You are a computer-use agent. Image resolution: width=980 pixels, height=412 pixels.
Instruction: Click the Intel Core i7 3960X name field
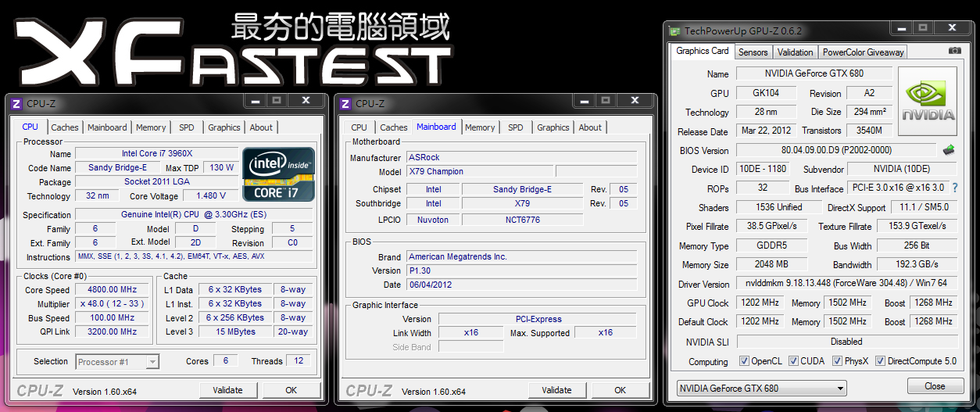[x=157, y=153]
